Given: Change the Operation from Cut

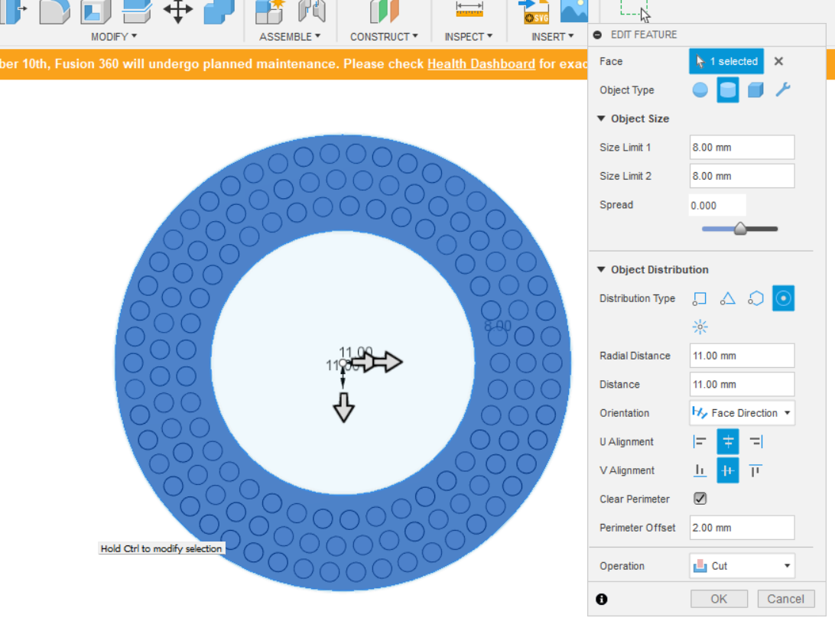Looking at the screenshot, I should (x=741, y=565).
